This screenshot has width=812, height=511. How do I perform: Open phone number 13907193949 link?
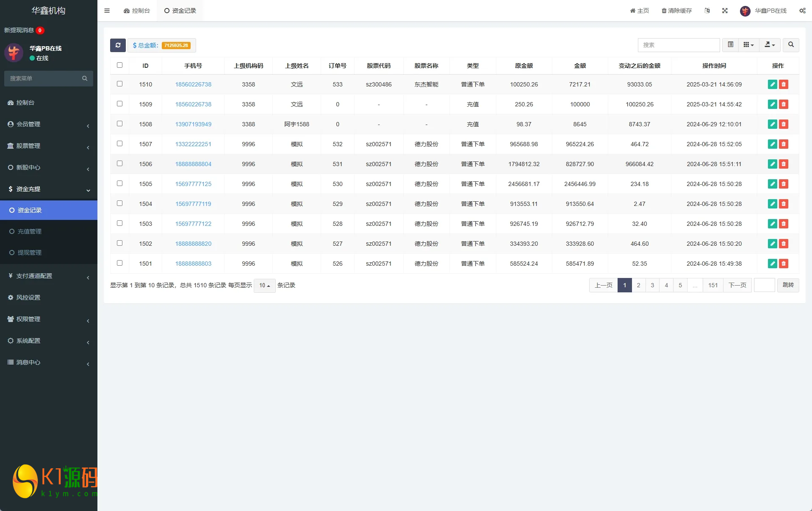click(193, 124)
